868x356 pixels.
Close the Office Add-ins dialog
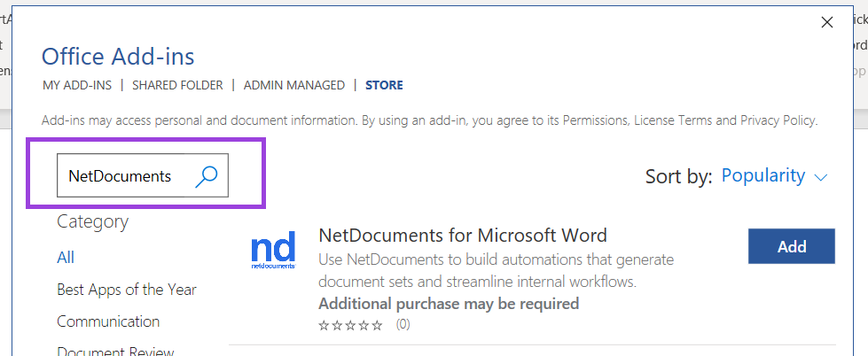(x=827, y=22)
